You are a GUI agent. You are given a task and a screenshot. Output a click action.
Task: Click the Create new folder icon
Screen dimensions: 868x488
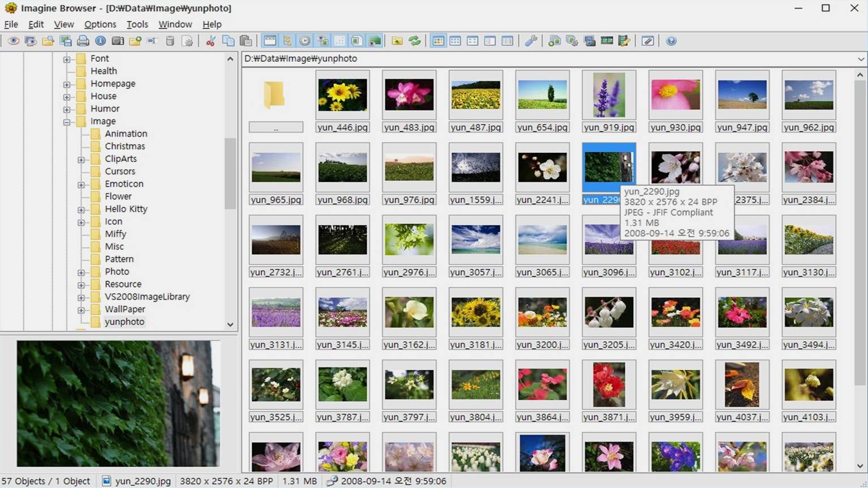(x=135, y=41)
